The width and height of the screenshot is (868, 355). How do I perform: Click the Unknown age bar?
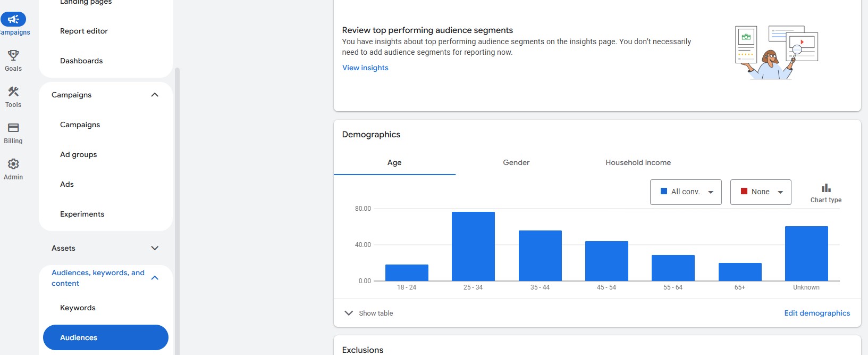click(x=806, y=253)
